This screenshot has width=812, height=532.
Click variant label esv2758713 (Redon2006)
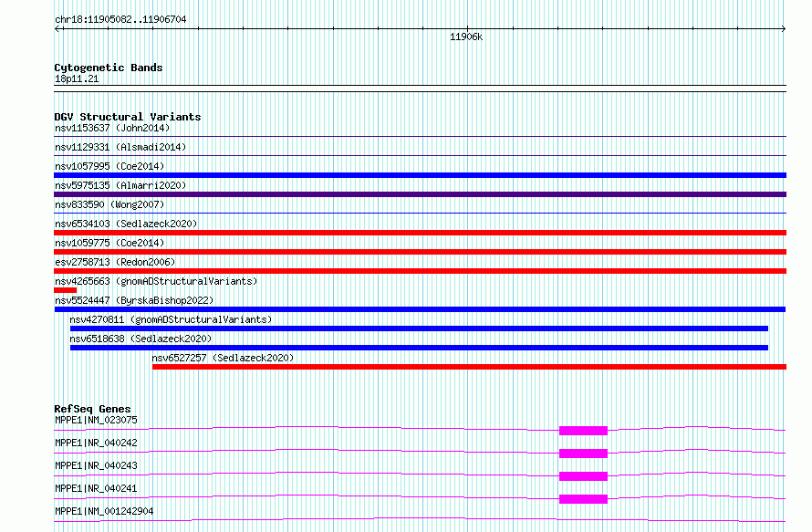coord(115,262)
